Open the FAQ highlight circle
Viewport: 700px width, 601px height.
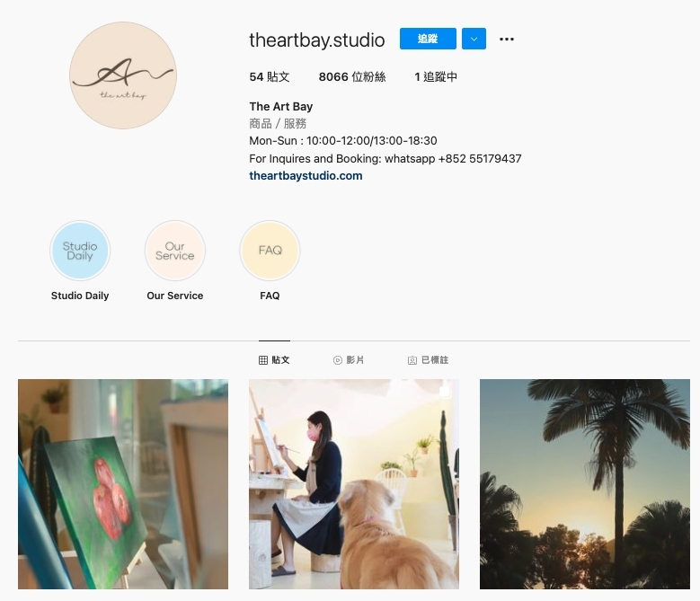pos(270,251)
